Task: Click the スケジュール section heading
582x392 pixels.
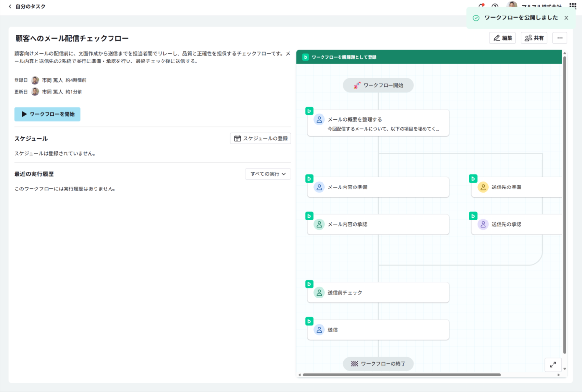Action: click(x=31, y=139)
